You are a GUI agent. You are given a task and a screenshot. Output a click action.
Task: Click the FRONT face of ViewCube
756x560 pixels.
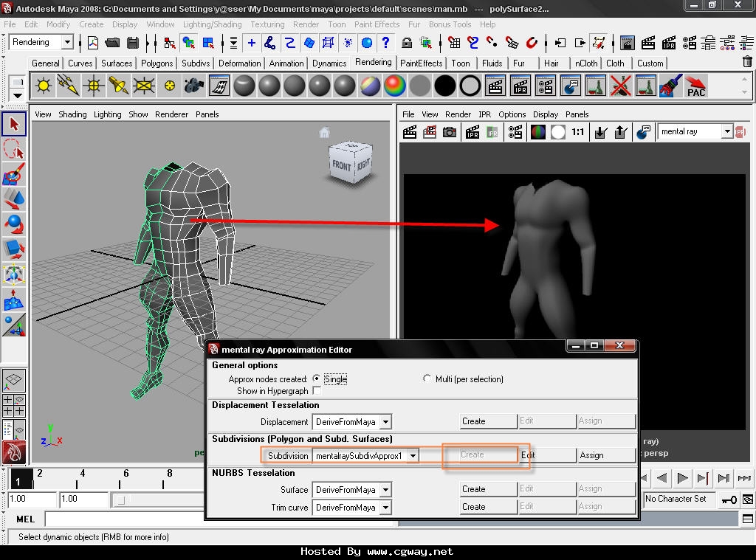tap(341, 166)
